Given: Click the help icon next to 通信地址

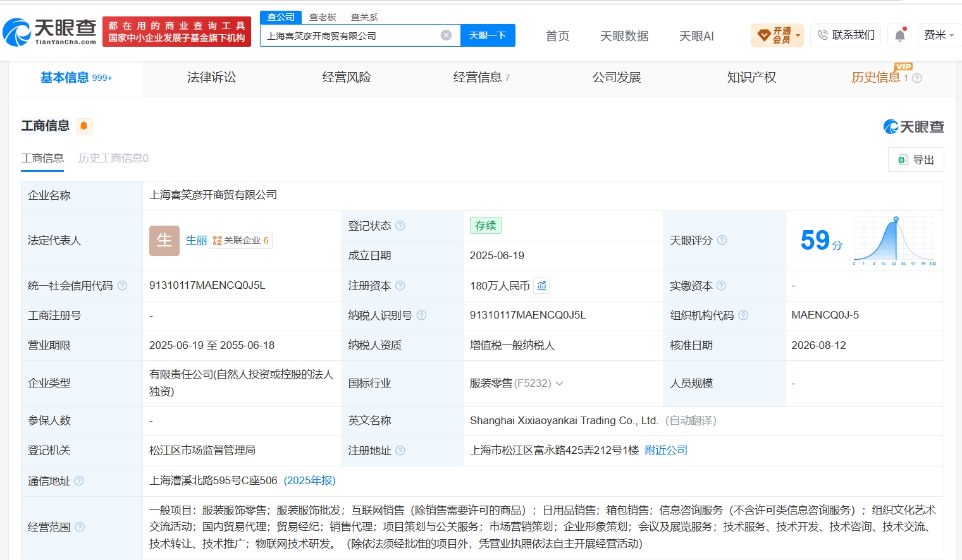Looking at the screenshot, I should click(x=79, y=481).
